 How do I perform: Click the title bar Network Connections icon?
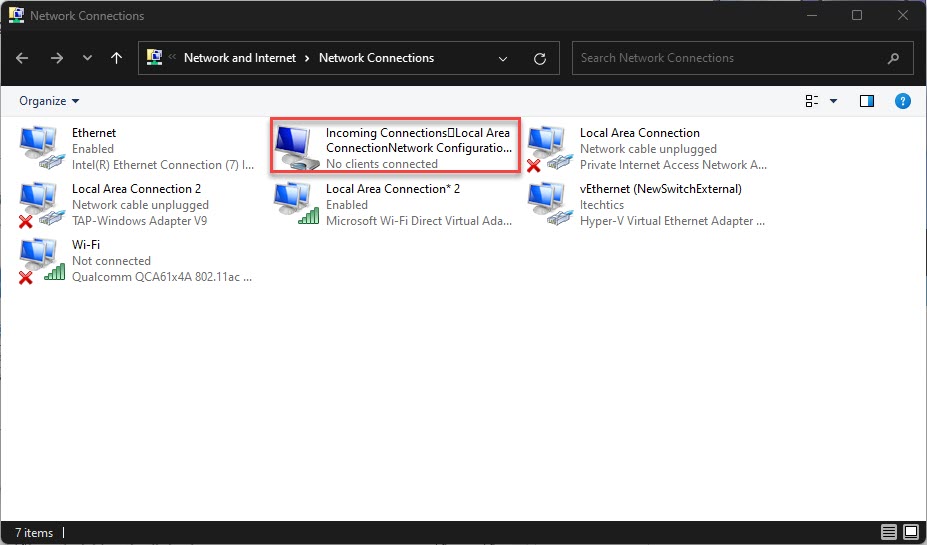tap(16, 15)
